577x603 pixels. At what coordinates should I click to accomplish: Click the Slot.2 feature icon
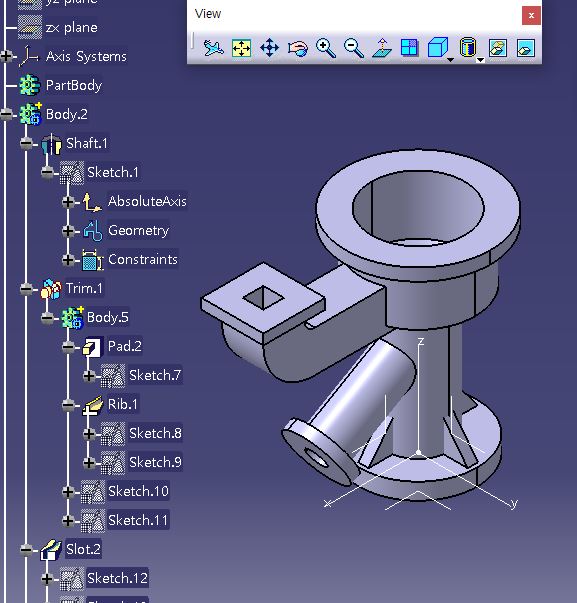(x=51, y=550)
